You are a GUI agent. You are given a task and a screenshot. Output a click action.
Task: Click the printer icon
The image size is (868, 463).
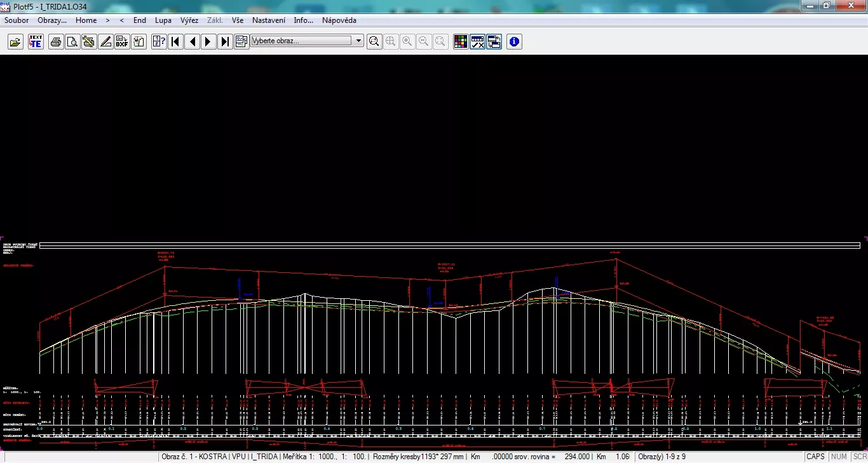coord(56,42)
